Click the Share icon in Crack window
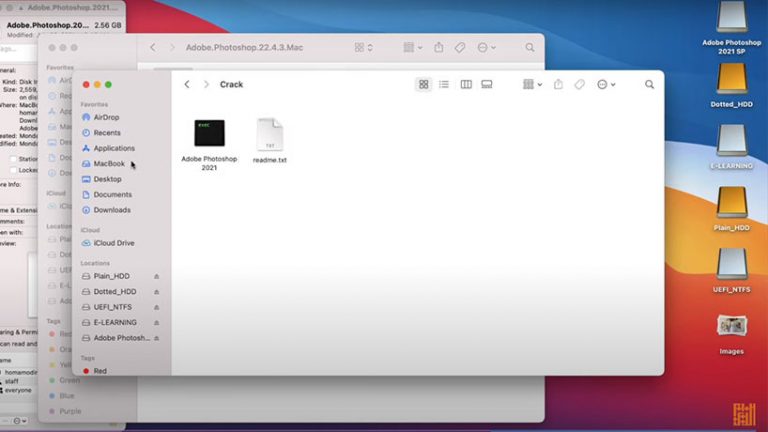Image resolution: width=768 pixels, height=432 pixels. pos(558,84)
